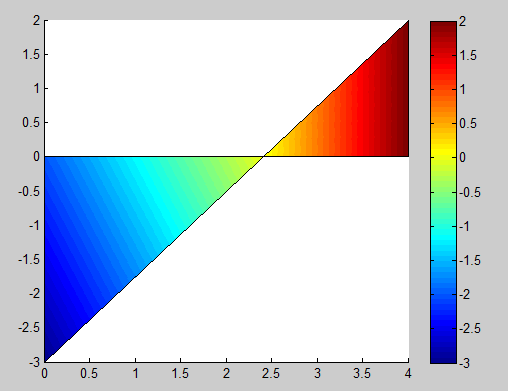Click the colorbar tick label 1.5

[468, 56]
